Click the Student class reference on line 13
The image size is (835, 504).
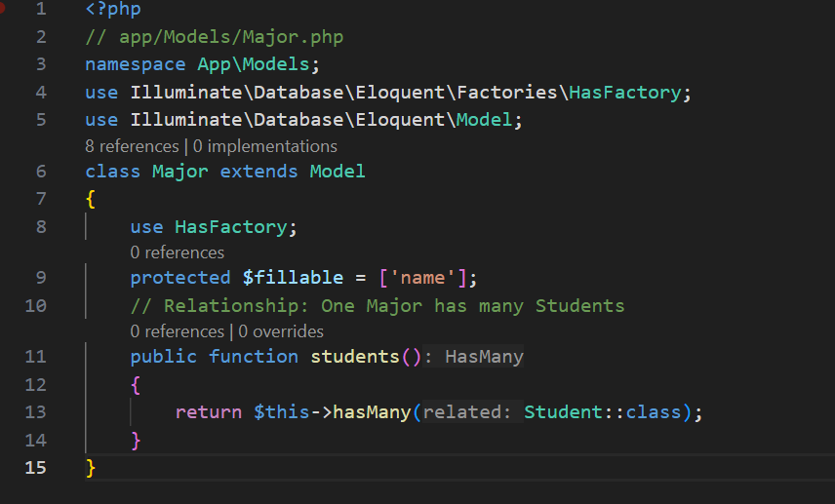point(564,412)
